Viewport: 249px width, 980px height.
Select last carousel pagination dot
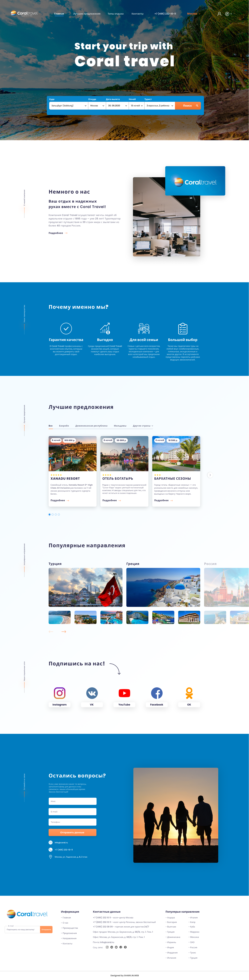click(x=59, y=514)
